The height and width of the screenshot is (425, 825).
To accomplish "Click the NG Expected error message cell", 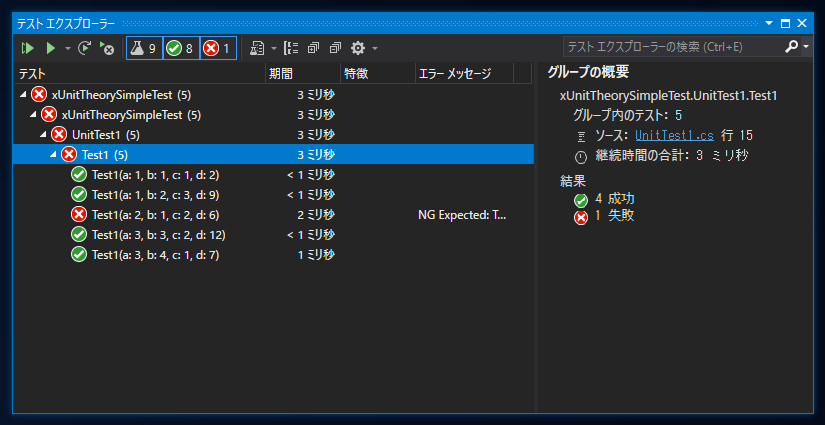I will [462, 215].
